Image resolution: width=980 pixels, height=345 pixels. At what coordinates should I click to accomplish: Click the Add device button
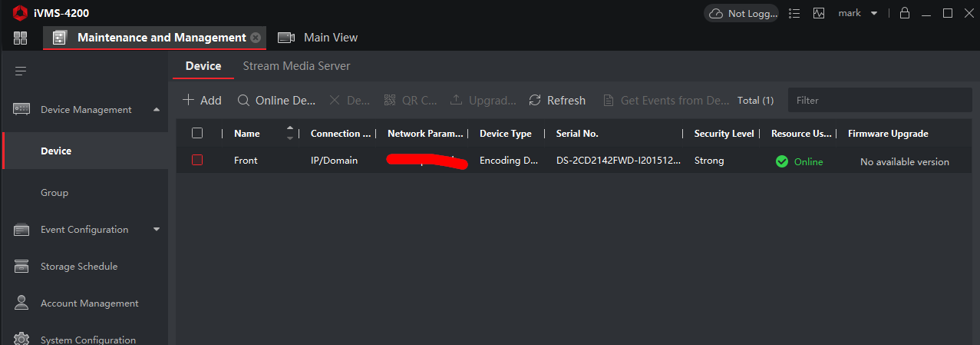tap(202, 101)
